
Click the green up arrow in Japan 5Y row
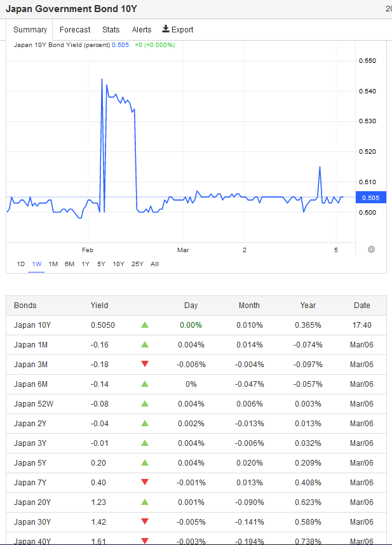(145, 462)
